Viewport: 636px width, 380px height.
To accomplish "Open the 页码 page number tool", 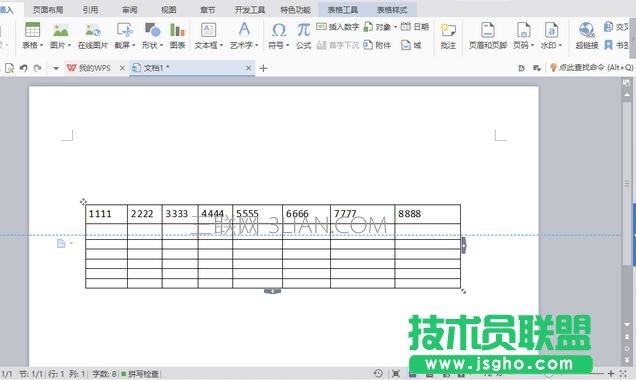I will [523, 36].
